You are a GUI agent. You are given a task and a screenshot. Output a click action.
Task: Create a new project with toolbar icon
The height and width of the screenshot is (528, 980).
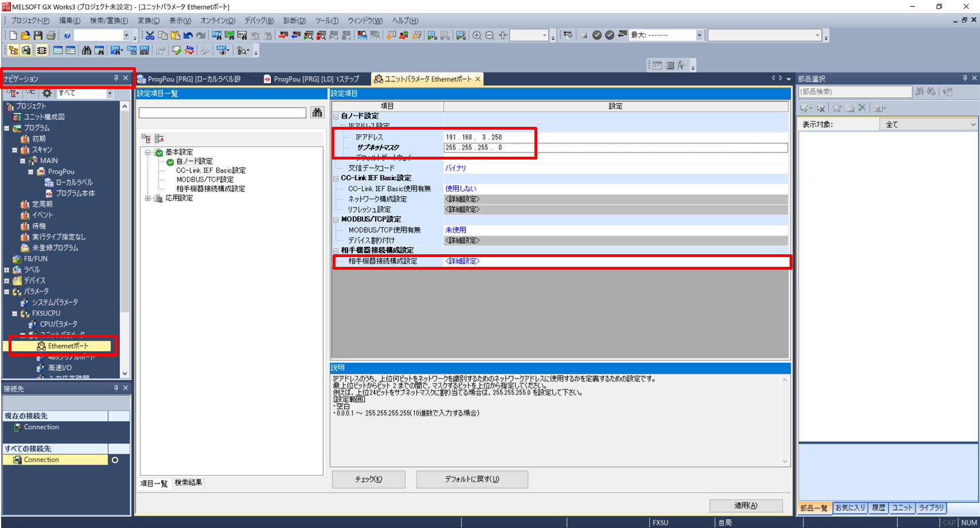point(13,36)
